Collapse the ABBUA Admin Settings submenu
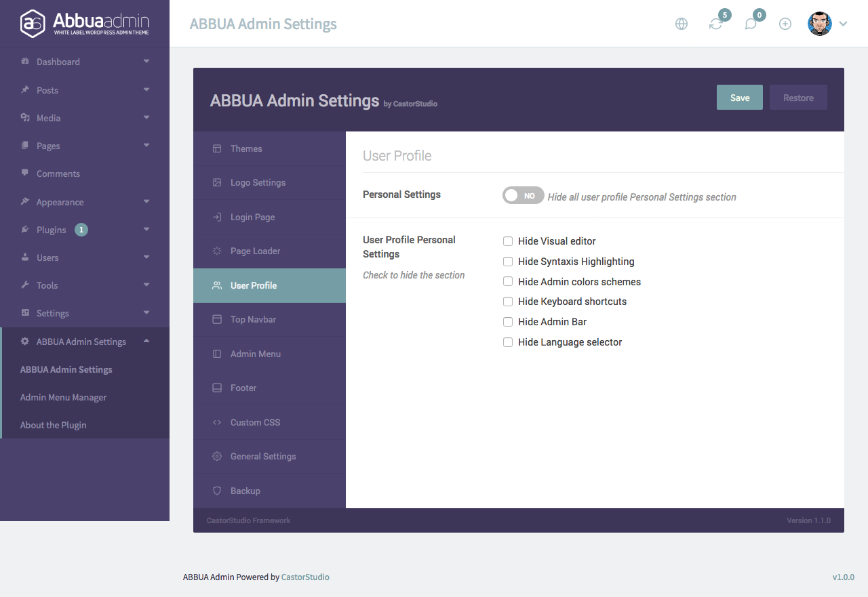This screenshot has height=597, width=868. click(146, 342)
